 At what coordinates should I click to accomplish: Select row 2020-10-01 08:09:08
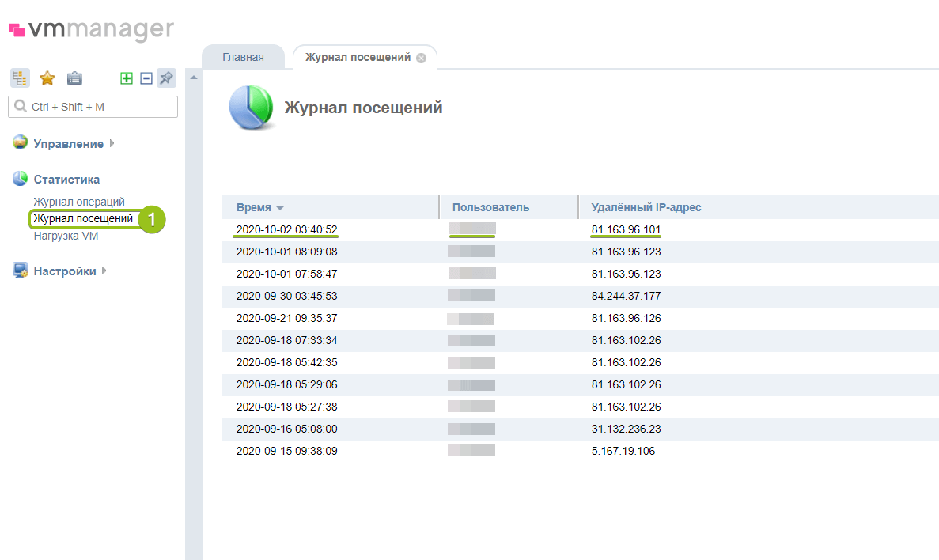click(x=581, y=252)
